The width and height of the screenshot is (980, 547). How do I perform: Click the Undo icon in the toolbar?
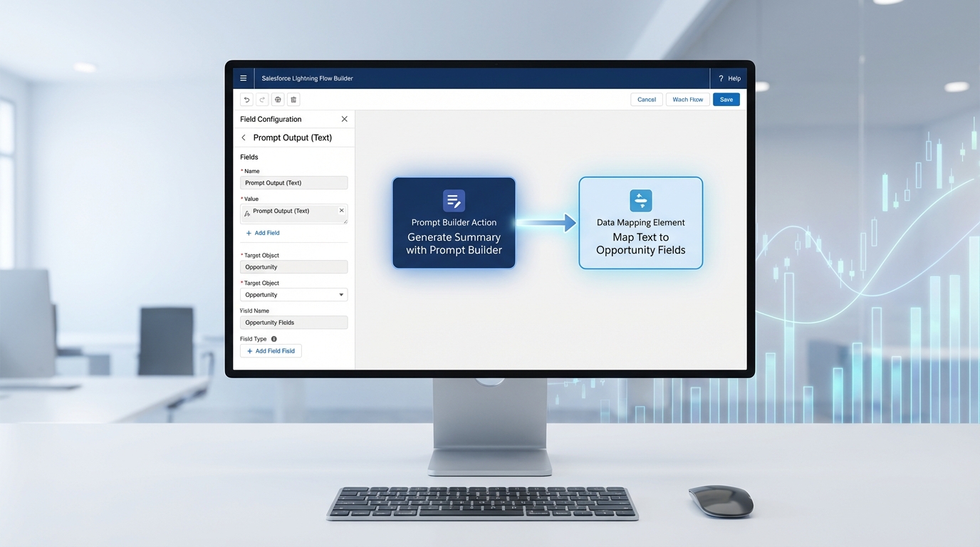pyautogui.click(x=246, y=99)
